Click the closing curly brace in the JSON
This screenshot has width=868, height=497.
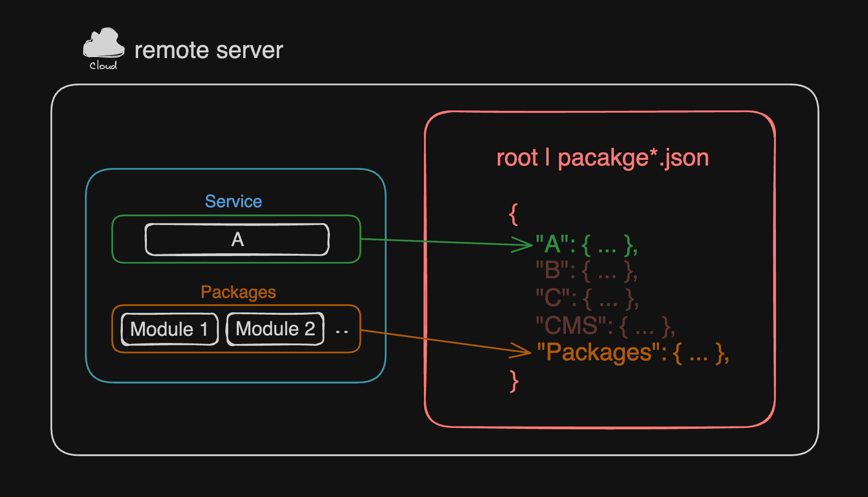514,381
